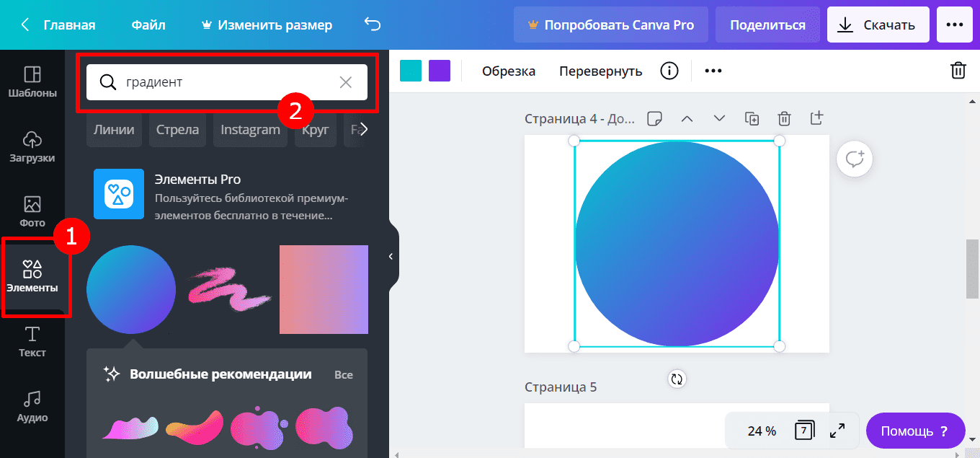Click Попробовать Canva Pro button
The width and height of the screenshot is (980, 458).
(x=611, y=25)
